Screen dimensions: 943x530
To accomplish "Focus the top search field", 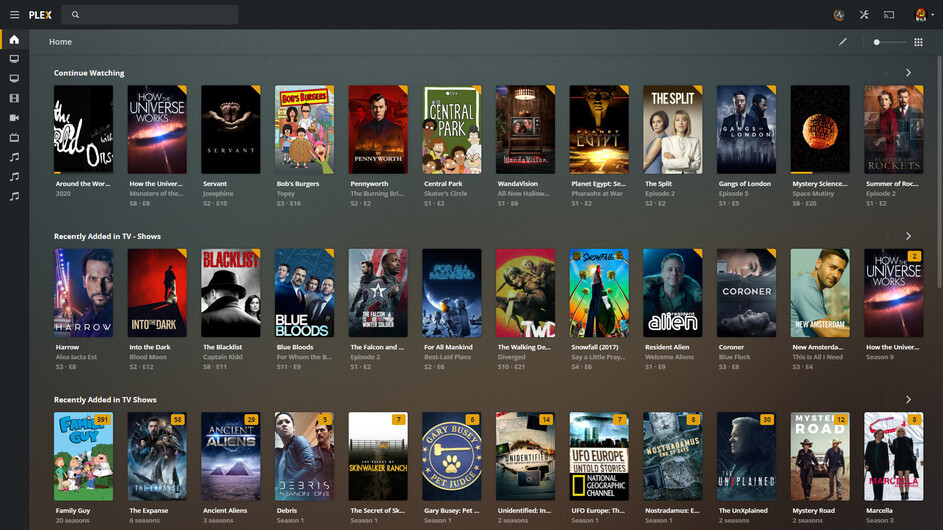I will coord(150,14).
